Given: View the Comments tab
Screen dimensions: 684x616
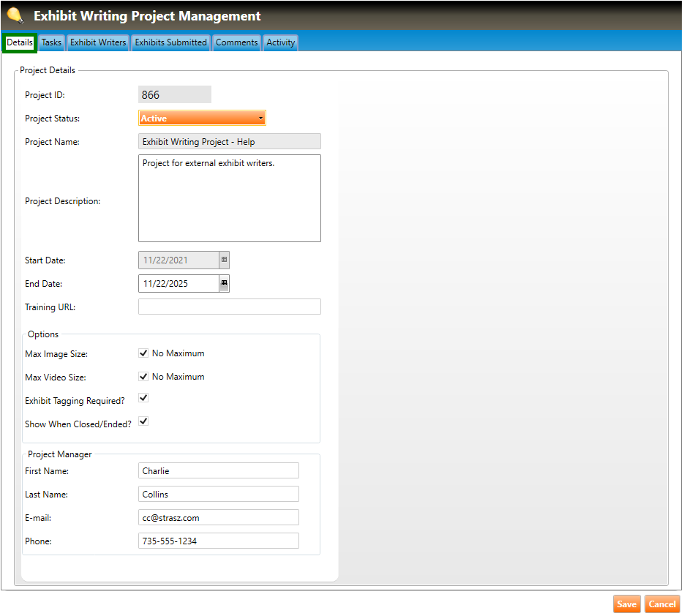Looking at the screenshot, I should point(236,42).
